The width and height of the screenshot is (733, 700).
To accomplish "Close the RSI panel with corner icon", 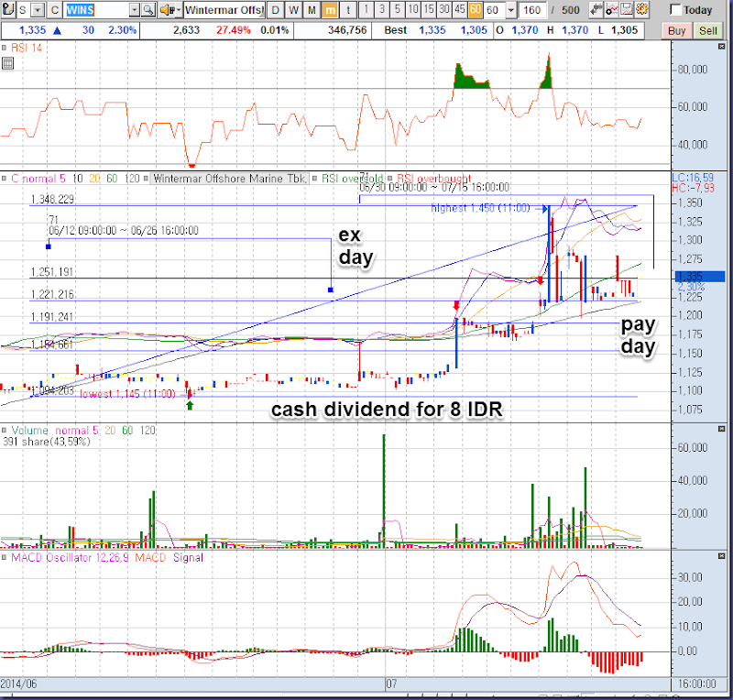I will (x=721, y=47).
